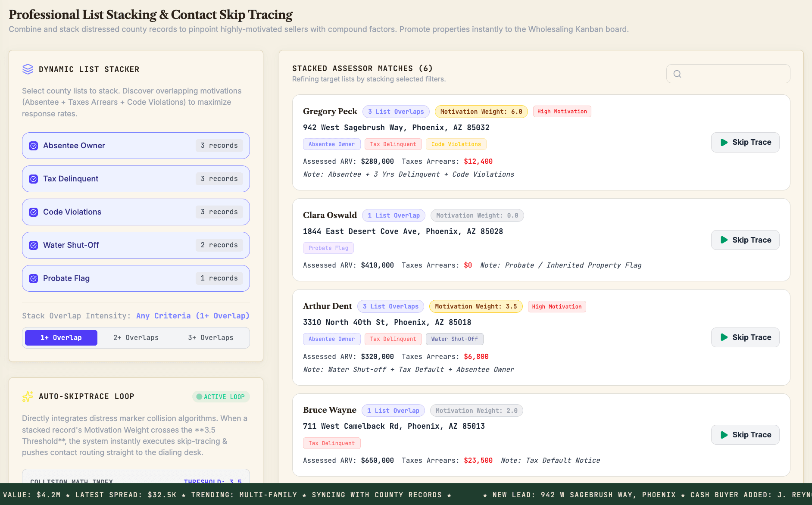The image size is (812, 505).
Task: Click the $23,500 taxes arrears value
Action: [478, 461]
